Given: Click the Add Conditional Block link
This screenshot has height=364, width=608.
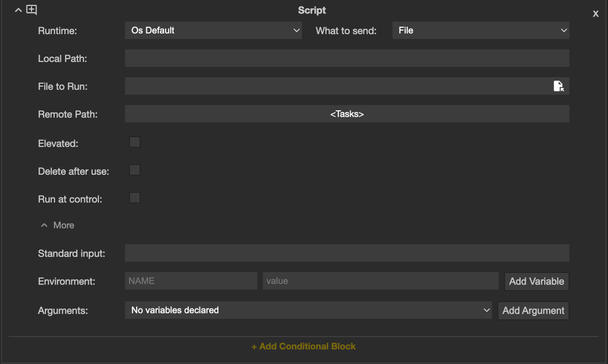Looking at the screenshot, I should [x=304, y=346].
